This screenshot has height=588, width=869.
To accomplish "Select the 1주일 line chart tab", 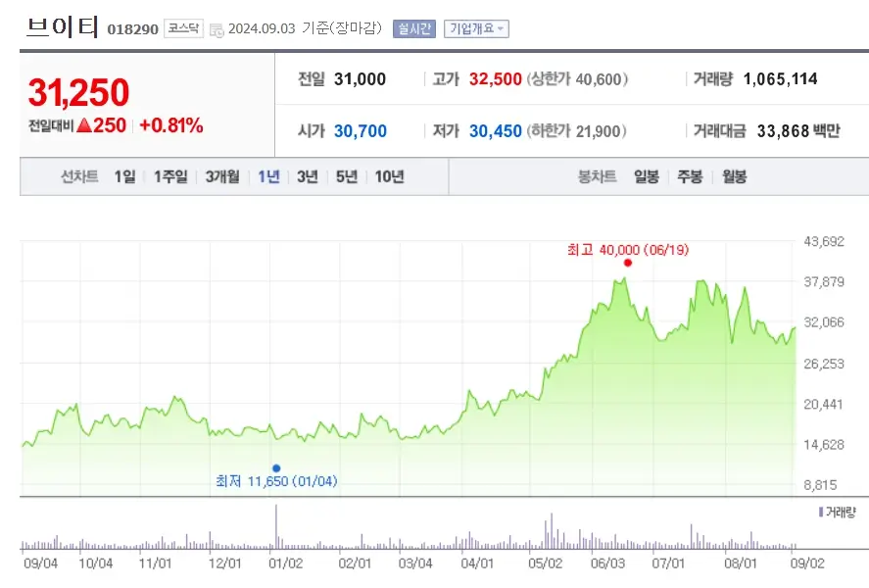I will pyautogui.click(x=170, y=176).
